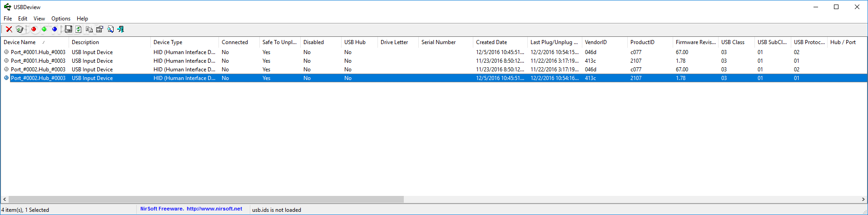Viewport: 868px width, 215px height.
Task: Click the blue dot toolbar icon
Action: [x=55, y=29]
